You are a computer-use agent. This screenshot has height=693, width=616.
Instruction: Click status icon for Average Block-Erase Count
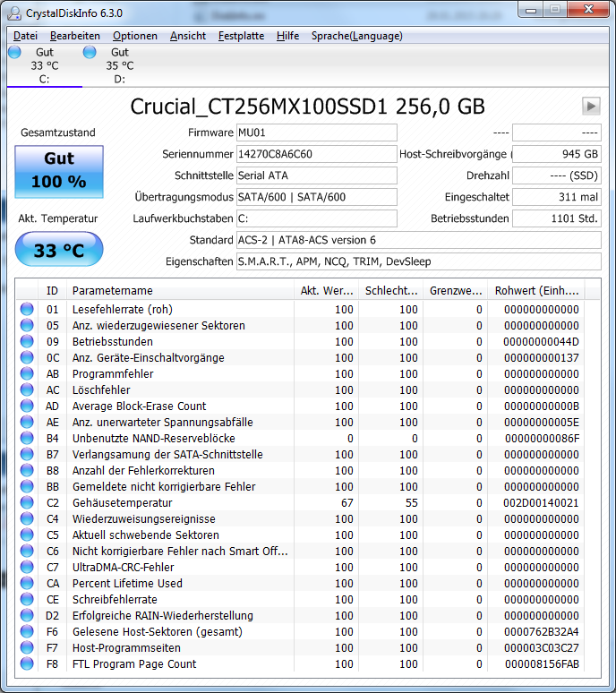click(27, 406)
